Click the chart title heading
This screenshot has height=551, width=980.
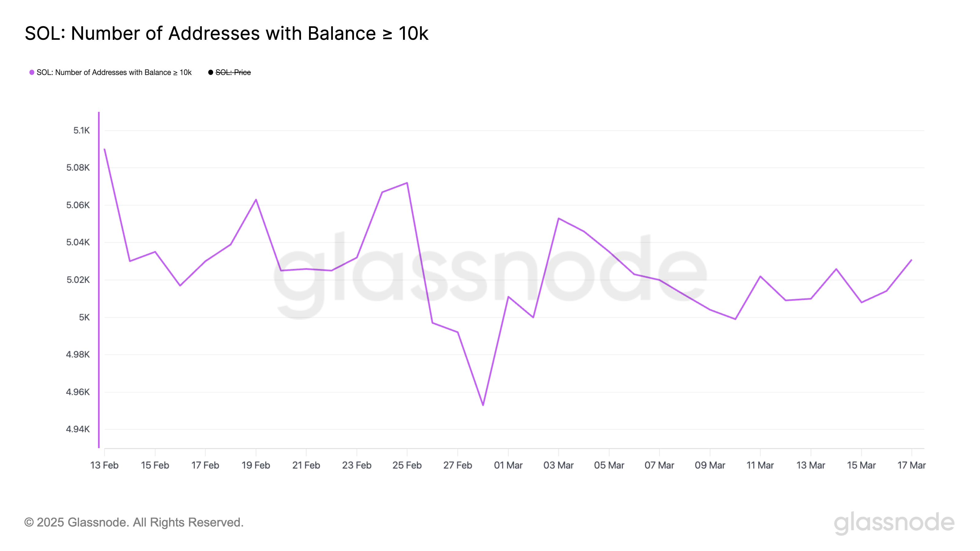coord(226,33)
